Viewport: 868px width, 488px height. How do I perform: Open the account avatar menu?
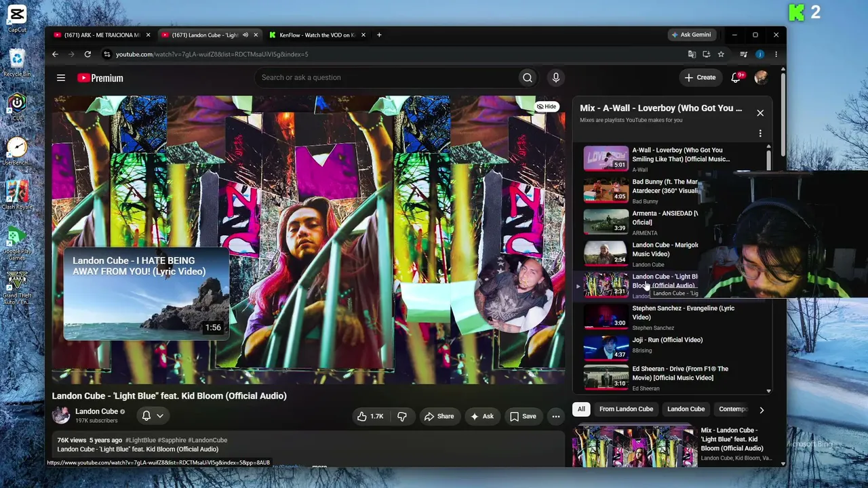[761, 78]
